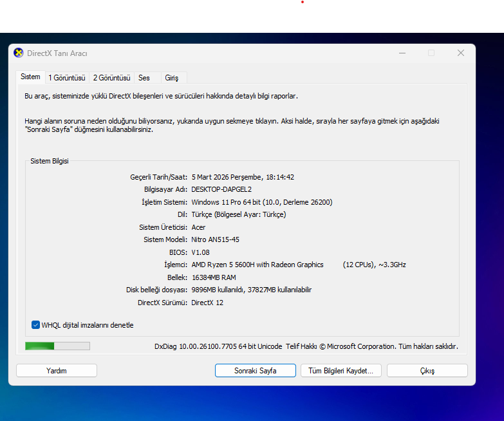Select the Sistem tab
This screenshot has width=504, height=421.
(x=30, y=77)
